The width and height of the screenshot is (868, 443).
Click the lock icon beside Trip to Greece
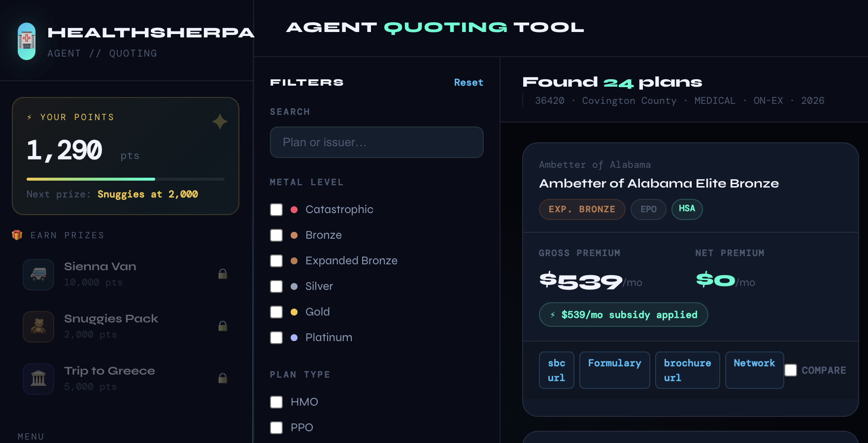coord(223,379)
